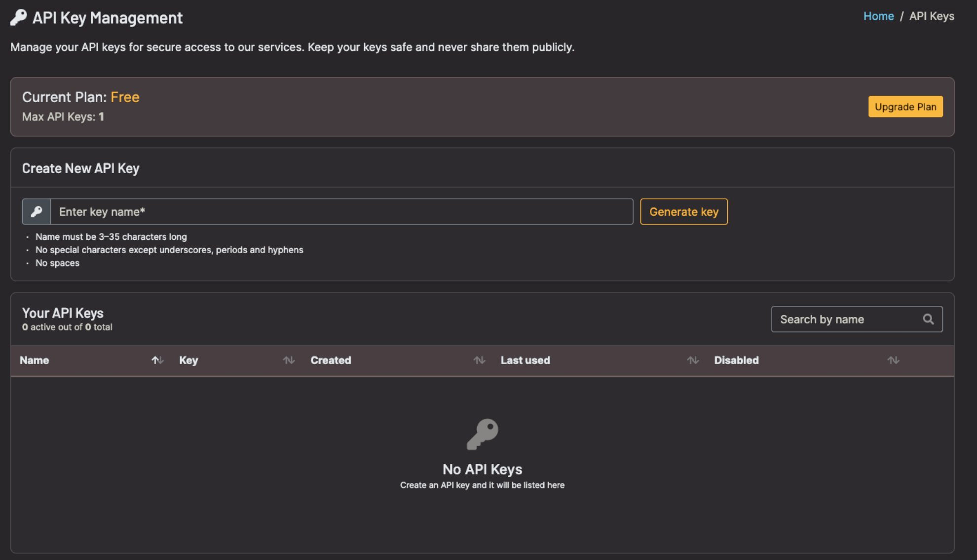Click the Upgrade Plan button

pos(905,107)
